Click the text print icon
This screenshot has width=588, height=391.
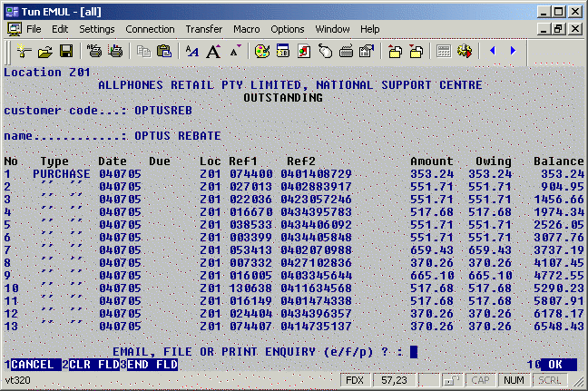click(x=94, y=52)
